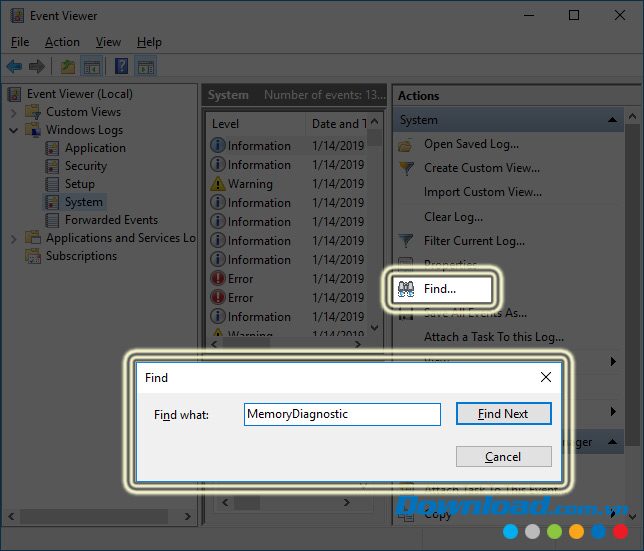Expand the View submenu arrow in Actions
This screenshot has width=644, height=551.
[613, 361]
